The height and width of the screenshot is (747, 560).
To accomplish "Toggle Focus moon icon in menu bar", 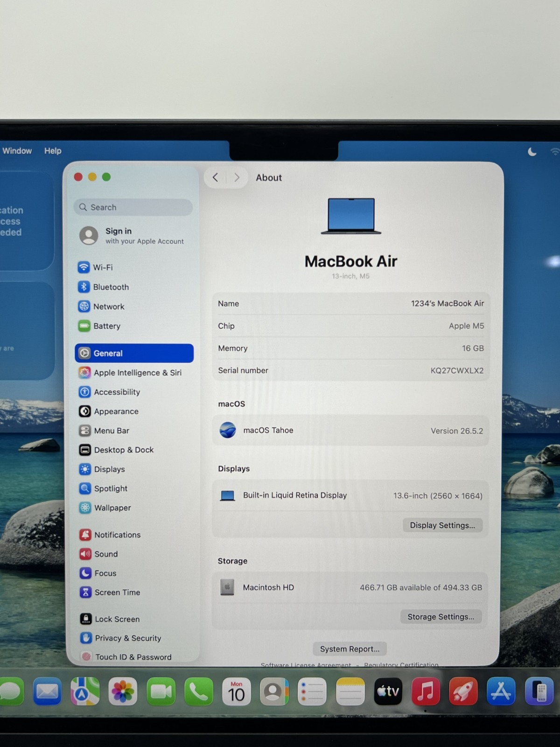I will 532,152.
